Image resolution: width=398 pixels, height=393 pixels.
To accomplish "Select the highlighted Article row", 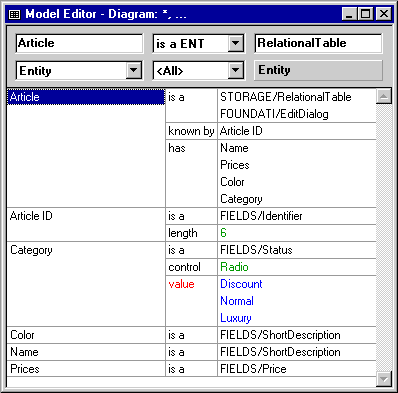I will point(86,97).
